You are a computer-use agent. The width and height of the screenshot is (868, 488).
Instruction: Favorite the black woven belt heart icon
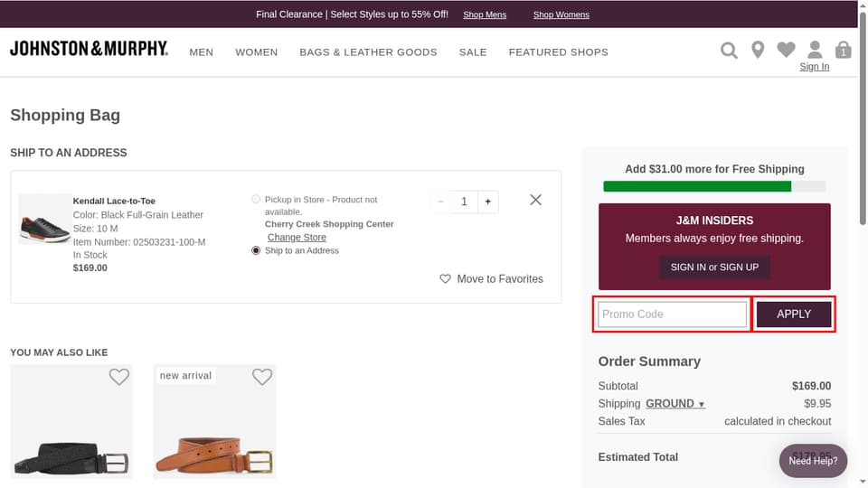(119, 377)
